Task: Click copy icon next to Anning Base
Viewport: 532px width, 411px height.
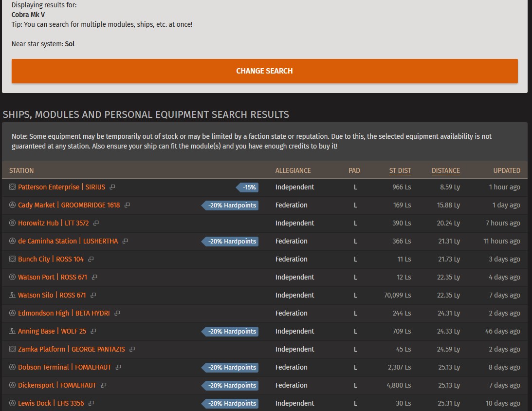Action: (x=93, y=331)
